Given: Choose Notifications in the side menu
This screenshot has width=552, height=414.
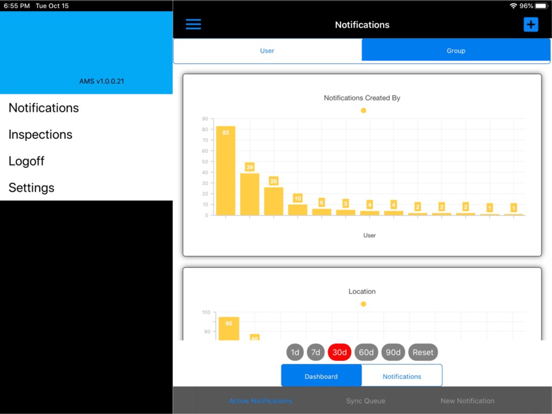Looking at the screenshot, I should pos(86,108).
